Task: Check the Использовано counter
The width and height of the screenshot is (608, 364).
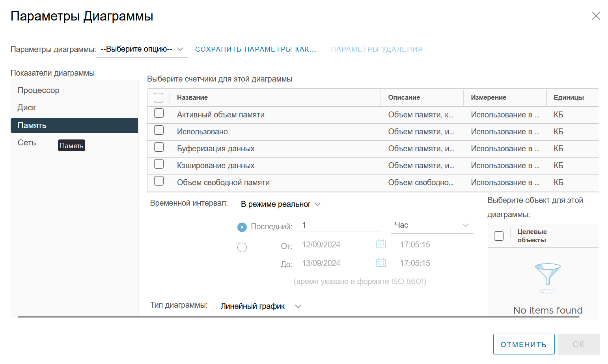Action: 159,130
